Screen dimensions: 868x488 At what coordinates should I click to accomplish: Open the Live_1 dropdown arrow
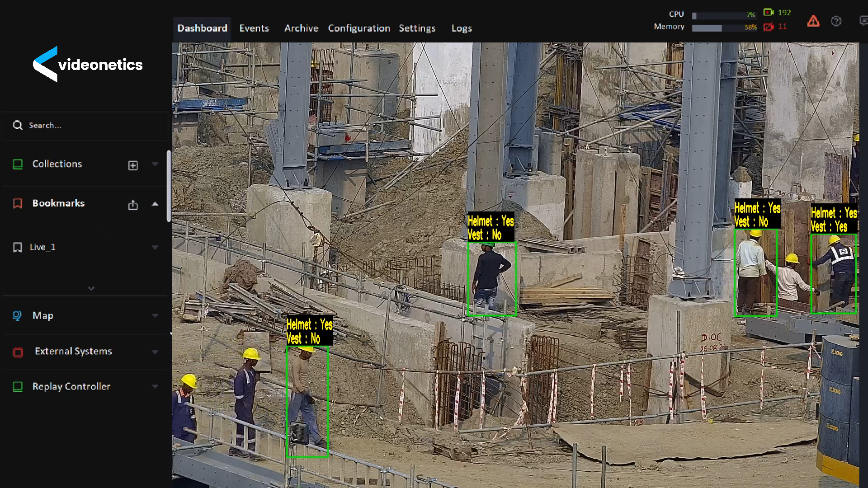pos(155,247)
